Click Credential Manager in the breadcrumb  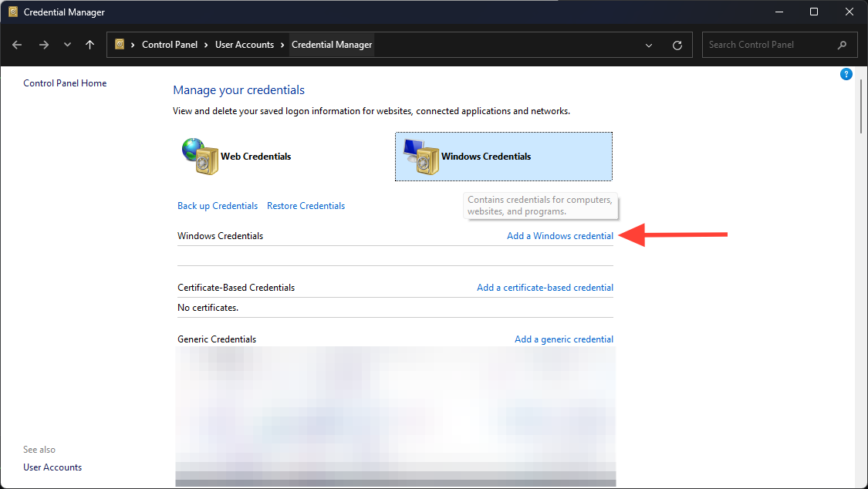point(332,45)
